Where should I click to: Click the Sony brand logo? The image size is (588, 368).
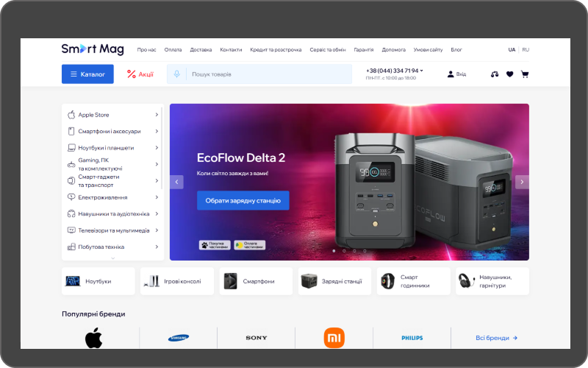click(x=257, y=338)
